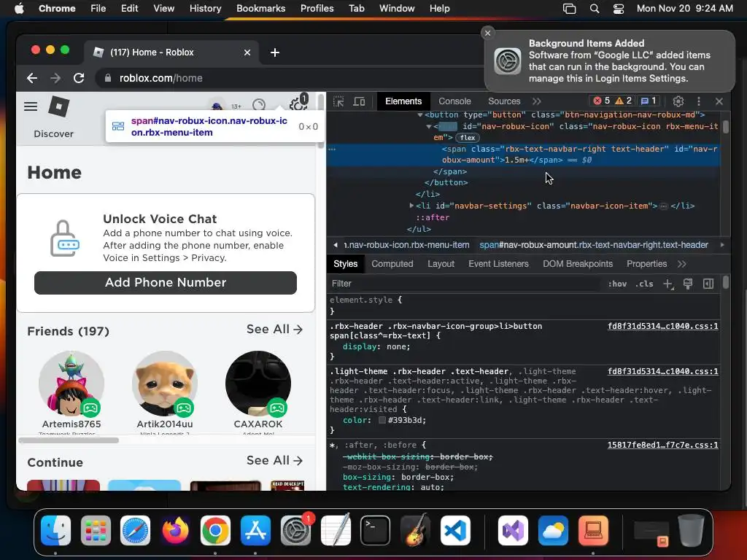Click the Roblox hamburger menu icon

31,106
